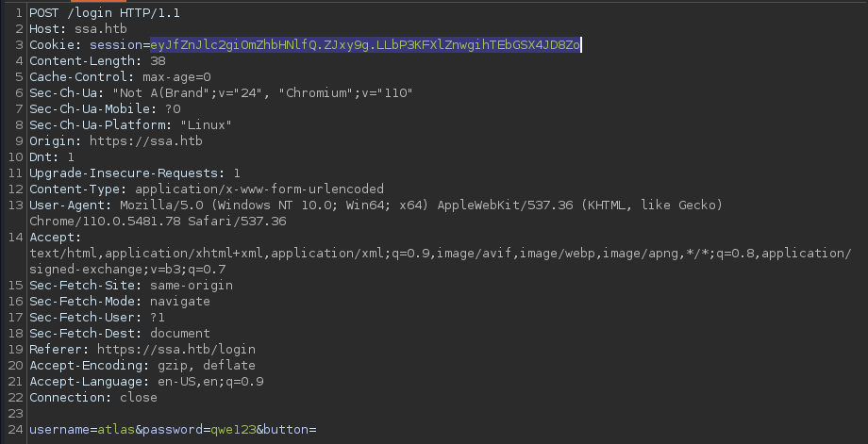Viewport: 868px width, 444px height.
Task: Click the Referer https://ssa.htb/login value
Action: click(x=176, y=350)
